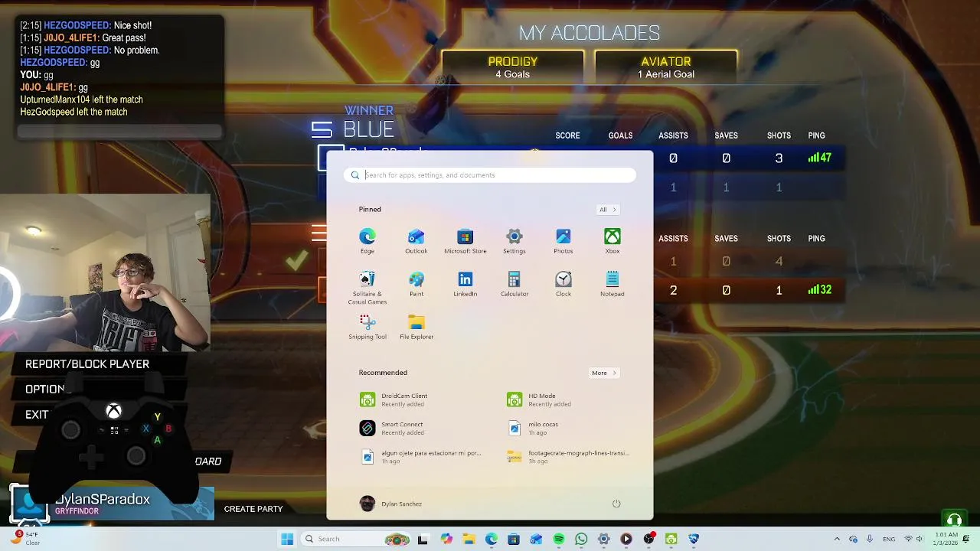Open the milo cocas recent file

[534, 428]
